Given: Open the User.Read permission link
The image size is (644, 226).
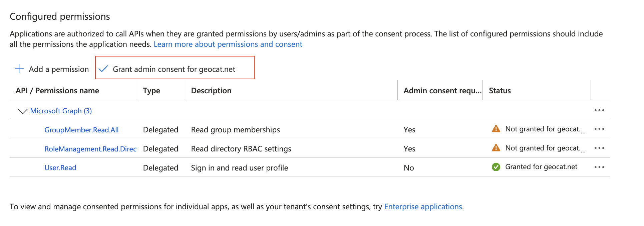Looking at the screenshot, I should point(60,168).
